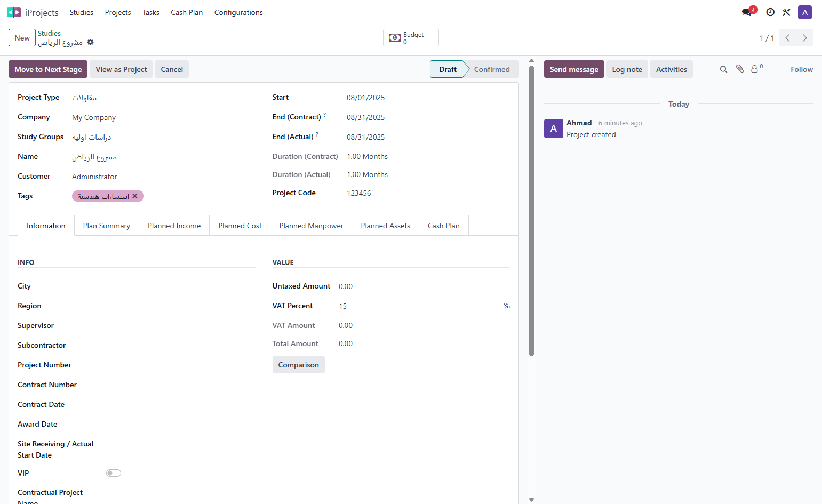Click the Studies breadcrumb link
822x504 pixels.
click(x=49, y=33)
